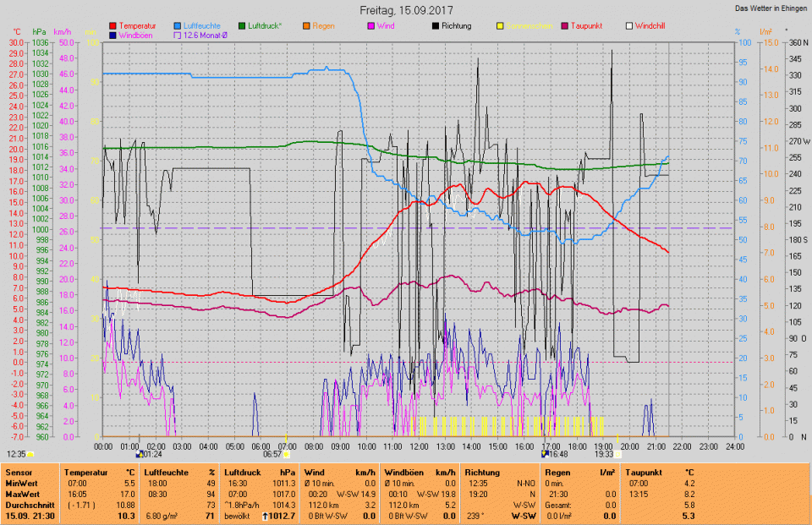Select the Temperatur column header in table

click(84, 473)
